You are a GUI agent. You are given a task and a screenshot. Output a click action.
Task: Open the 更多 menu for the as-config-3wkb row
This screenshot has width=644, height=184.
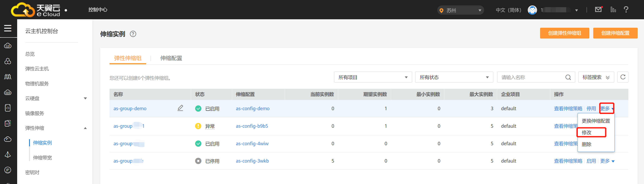point(607,161)
